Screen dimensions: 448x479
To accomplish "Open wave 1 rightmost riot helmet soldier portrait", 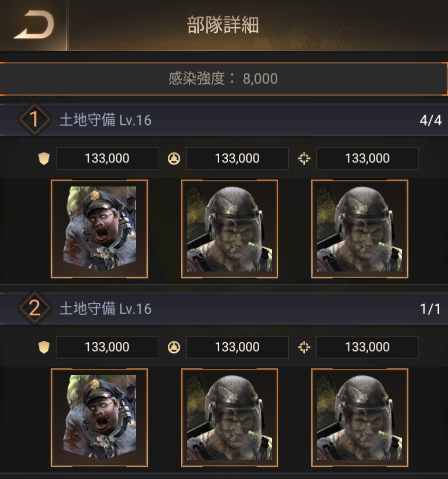I will pyautogui.click(x=360, y=229).
